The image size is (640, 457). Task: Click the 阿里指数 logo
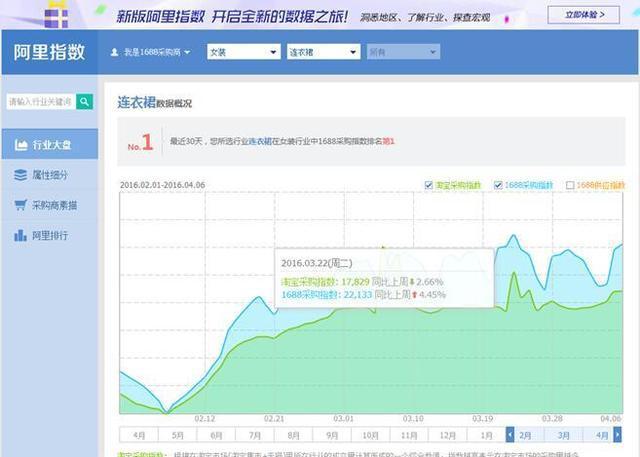pos(49,52)
